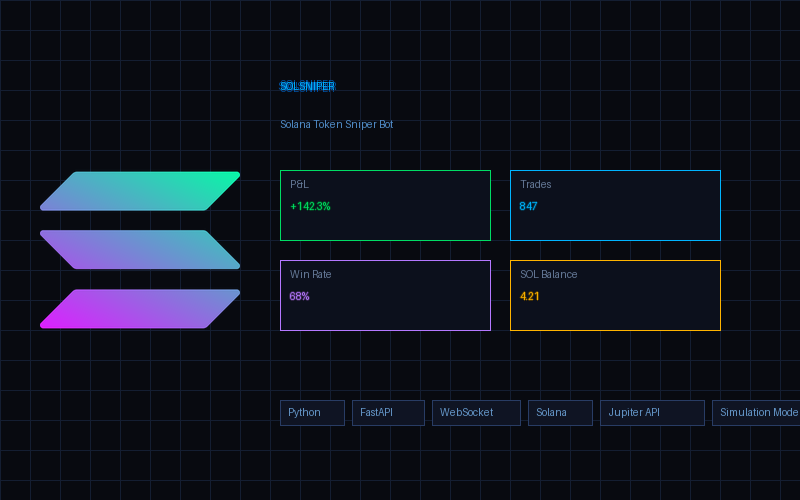The width and height of the screenshot is (800, 500).
Task: Select the FastAPI tech tag
Action: (x=388, y=413)
